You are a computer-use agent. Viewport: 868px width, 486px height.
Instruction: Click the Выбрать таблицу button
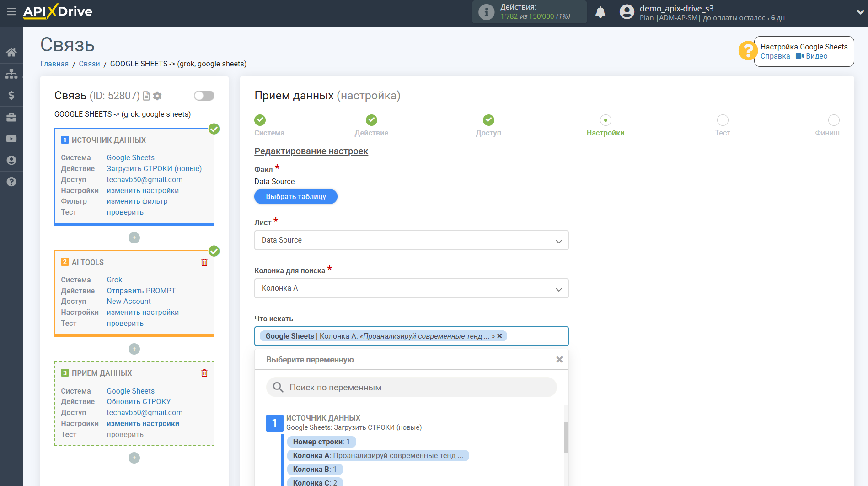point(296,196)
